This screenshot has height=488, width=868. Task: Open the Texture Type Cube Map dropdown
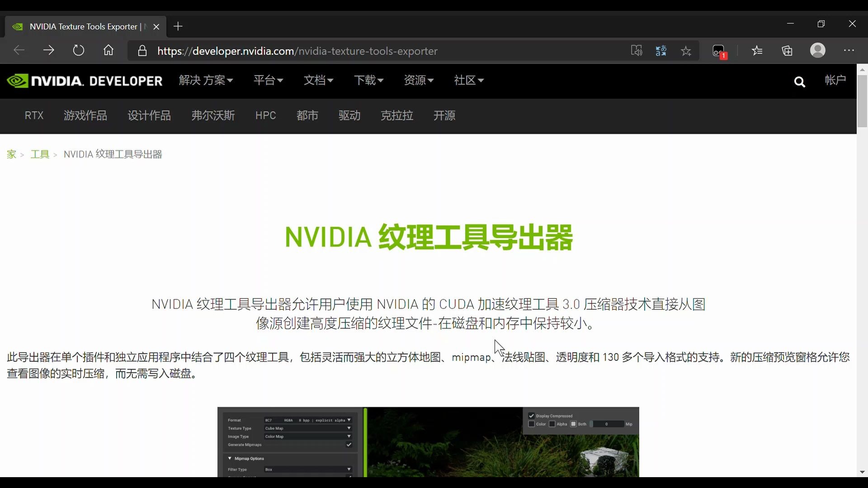307,428
